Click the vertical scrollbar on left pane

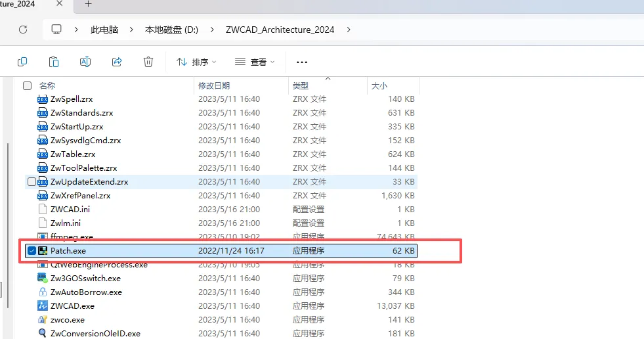click(x=8, y=225)
